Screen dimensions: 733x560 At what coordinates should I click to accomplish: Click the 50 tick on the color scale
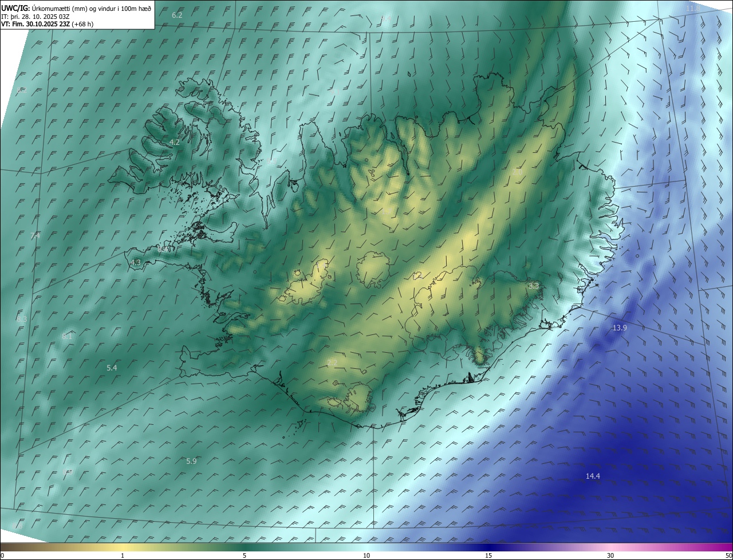coord(728,555)
